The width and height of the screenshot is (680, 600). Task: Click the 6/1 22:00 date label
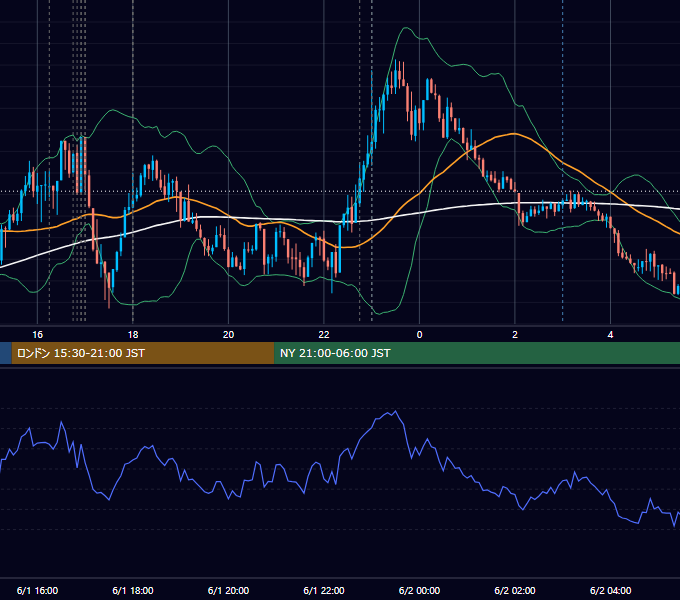[324, 590]
